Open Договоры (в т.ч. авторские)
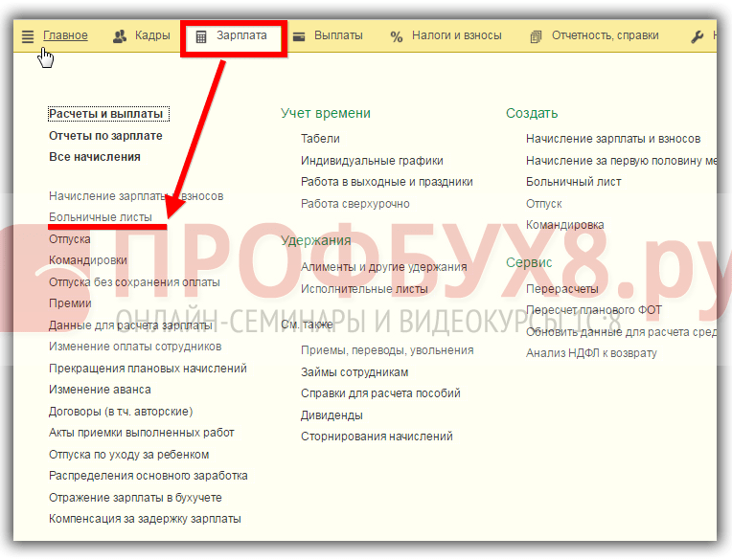 pyautogui.click(x=121, y=412)
